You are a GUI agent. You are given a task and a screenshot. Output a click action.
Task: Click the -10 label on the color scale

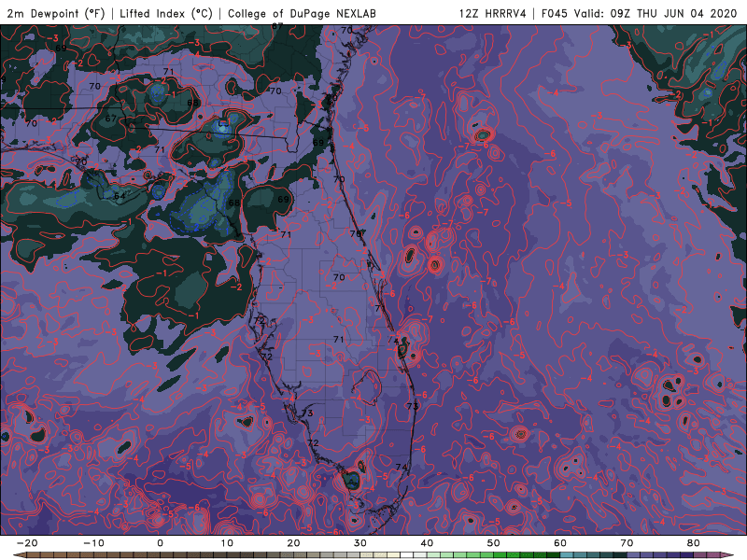[x=94, y=543]
